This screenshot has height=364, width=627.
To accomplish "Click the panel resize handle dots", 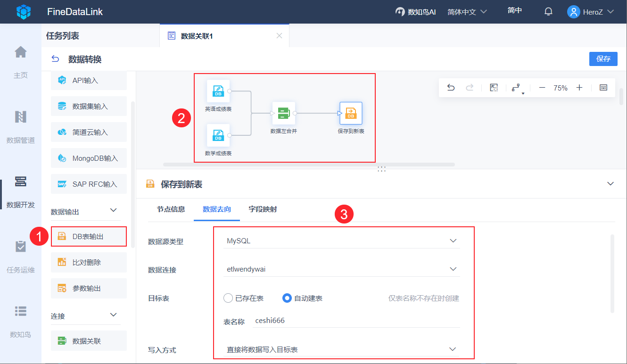I will 382,169.
